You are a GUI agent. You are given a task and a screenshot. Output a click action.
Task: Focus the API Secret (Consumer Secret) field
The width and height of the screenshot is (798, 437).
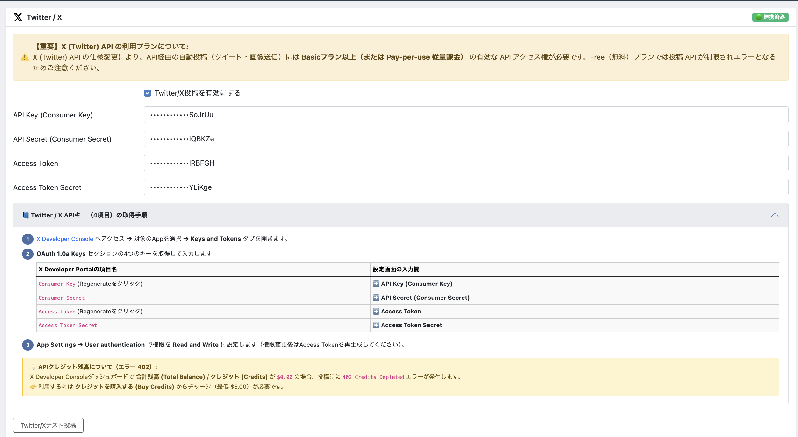pyautogui.click(x=466, y=139)
